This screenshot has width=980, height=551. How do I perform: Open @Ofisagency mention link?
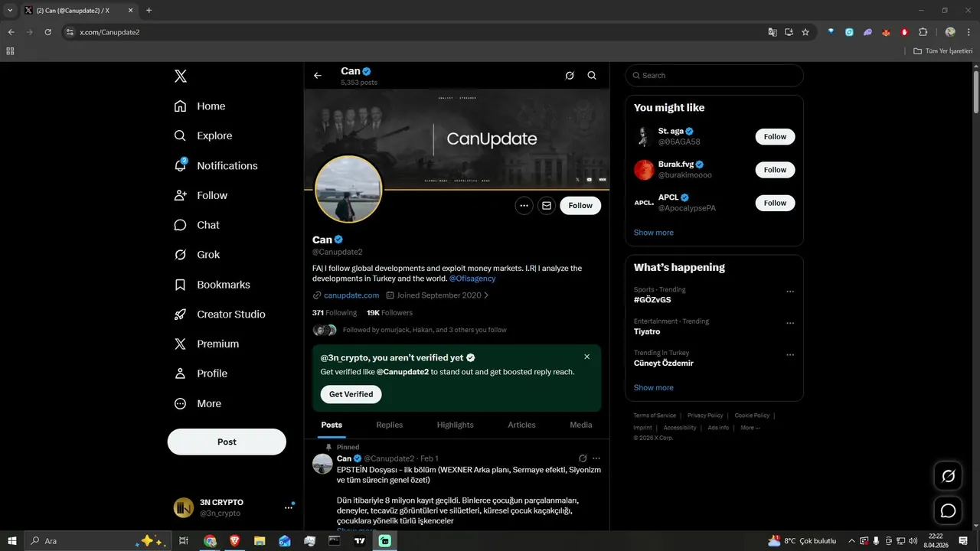click(x=472, y=279)
